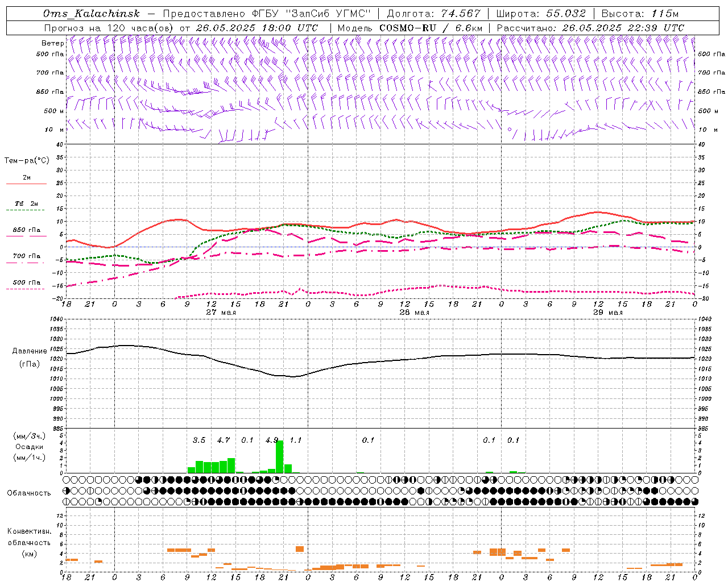Click the 10 м wind level label on right
The height and width of the screenshot is (582, 728).
[x=709, y=130]
